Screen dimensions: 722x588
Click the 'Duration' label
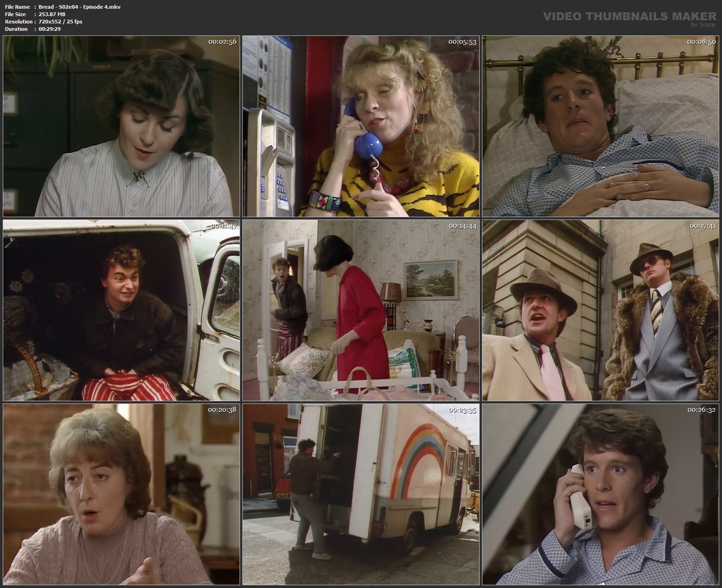(x=17, y=29)
